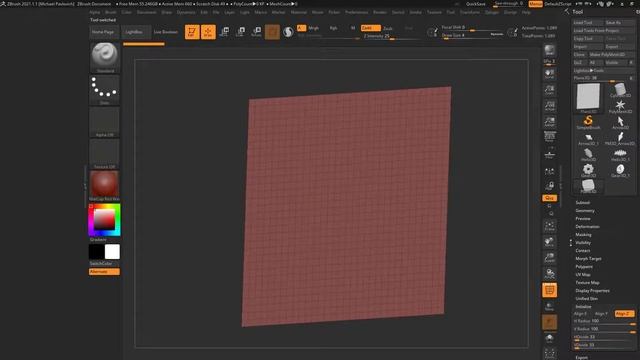The image size is (640, 360).
Task: Open the Dots stroke selector
Action: 104,90
